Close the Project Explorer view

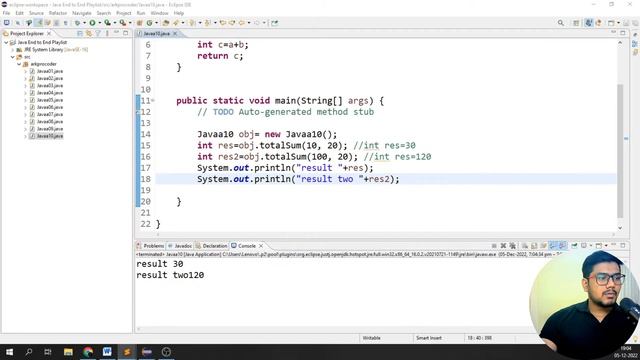(49, 33)
